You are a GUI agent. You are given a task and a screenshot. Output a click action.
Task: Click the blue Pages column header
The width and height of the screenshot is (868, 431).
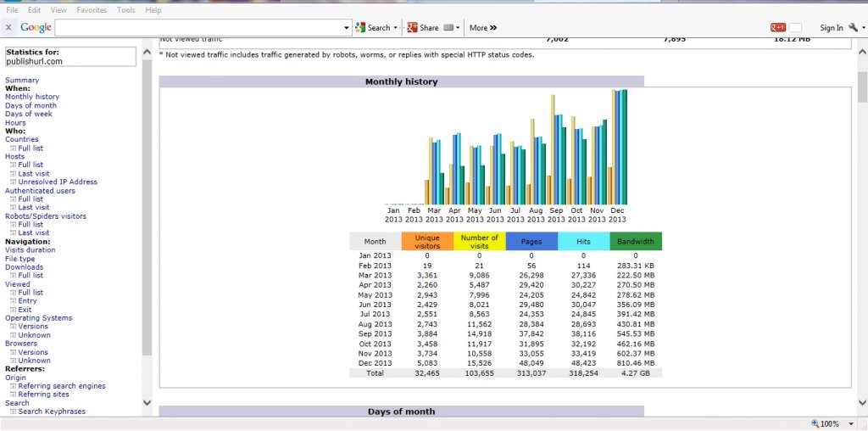(531, 242)
